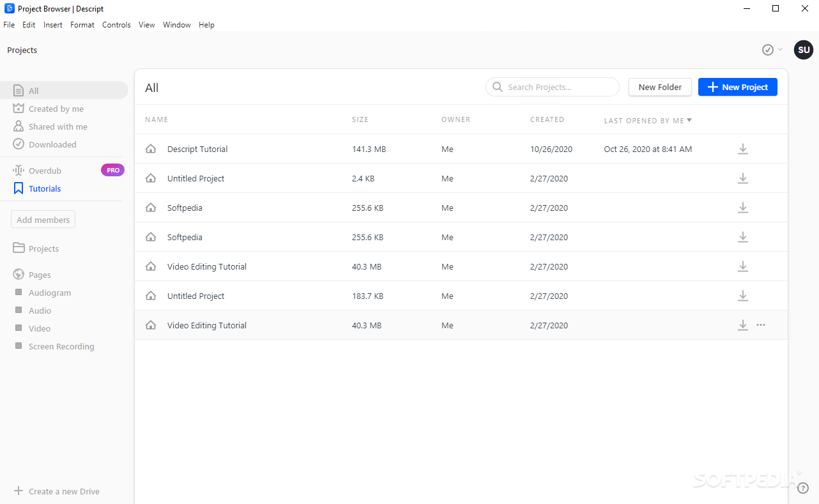819x504 pixels.
Task: Click the Created by me crown icon
Action: (x=19, y=109)
